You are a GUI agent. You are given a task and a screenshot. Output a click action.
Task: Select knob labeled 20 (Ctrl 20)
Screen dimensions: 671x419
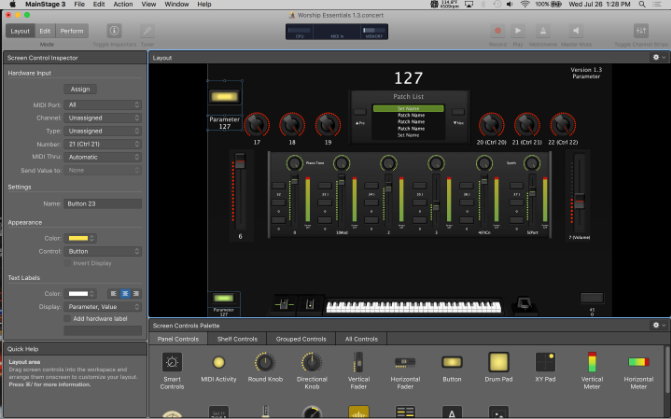491,125
